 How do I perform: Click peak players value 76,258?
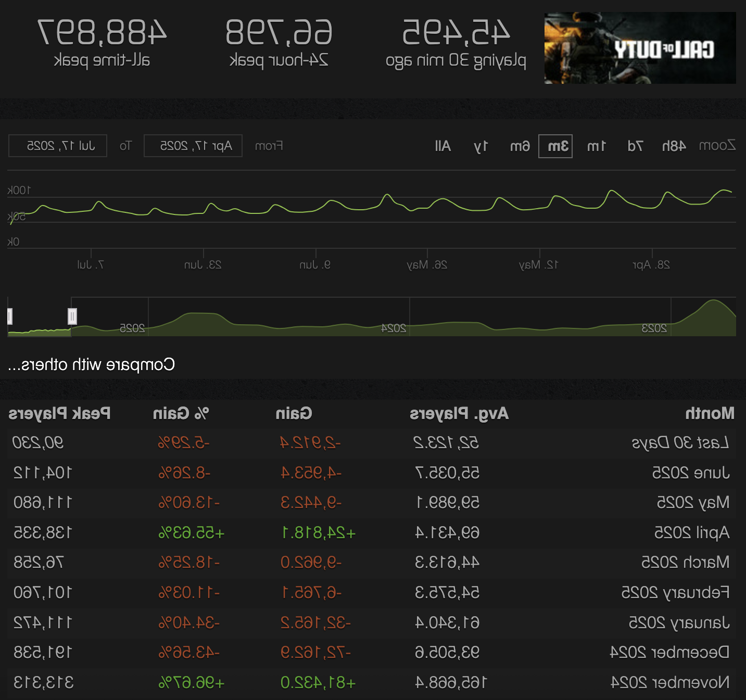click(39, 563)
